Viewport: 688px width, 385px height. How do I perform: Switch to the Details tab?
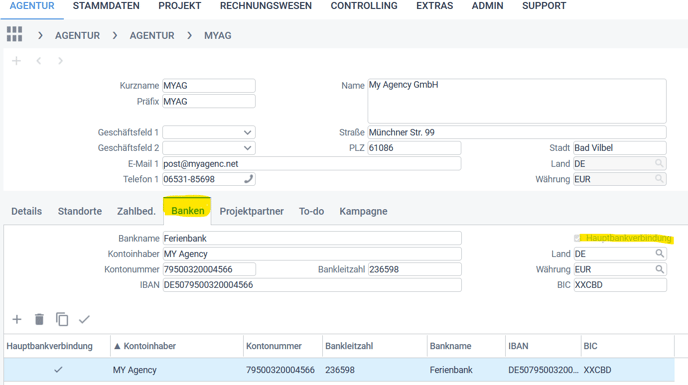click(x=27, y=211)
